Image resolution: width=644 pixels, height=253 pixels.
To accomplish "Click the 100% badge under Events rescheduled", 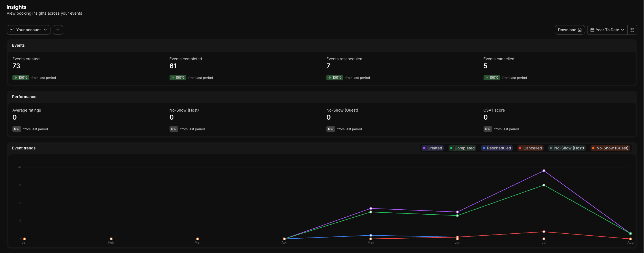I will [334, 78].
